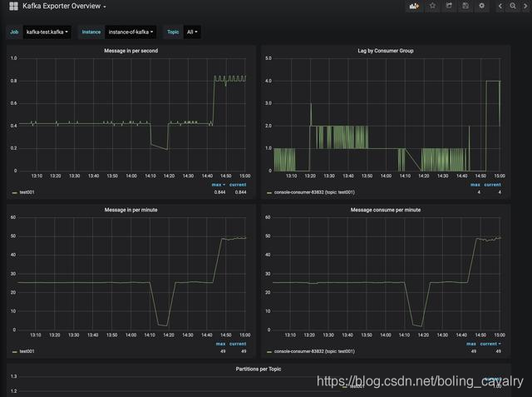
Task: Open the Lag by Consumer Group panel title menu
Action: (x=386, y=51)
